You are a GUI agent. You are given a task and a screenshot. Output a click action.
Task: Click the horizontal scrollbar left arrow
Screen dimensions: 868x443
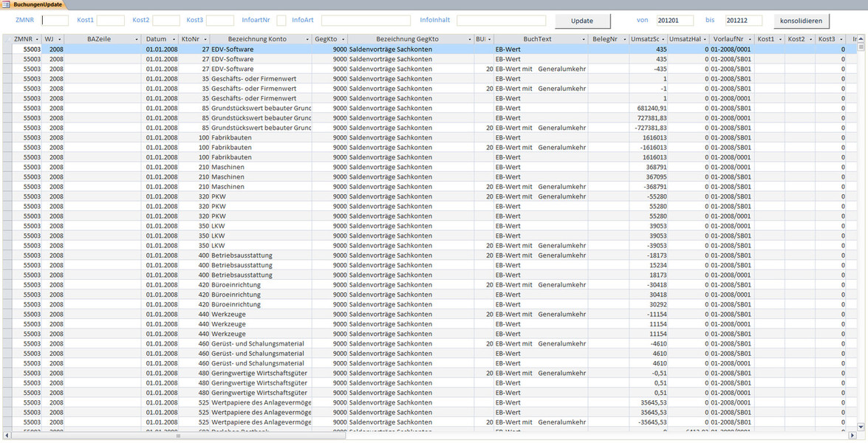(7, 436)
